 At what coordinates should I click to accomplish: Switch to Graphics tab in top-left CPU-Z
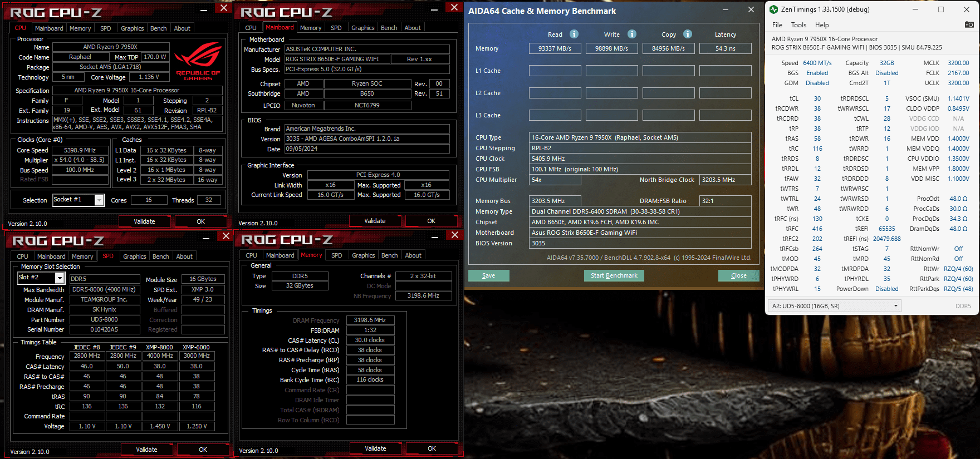point(133,28)
